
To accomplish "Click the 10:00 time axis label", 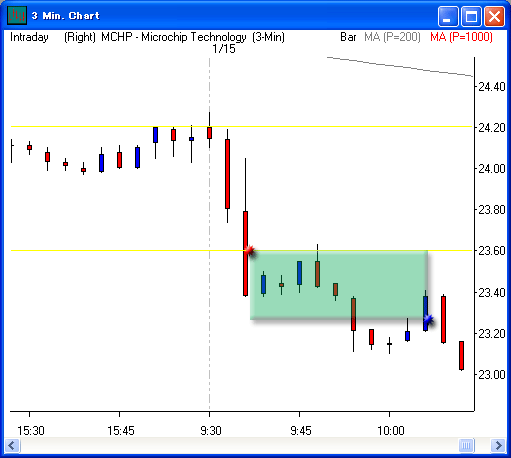I will pyautogui.click(x=391, y=431).
